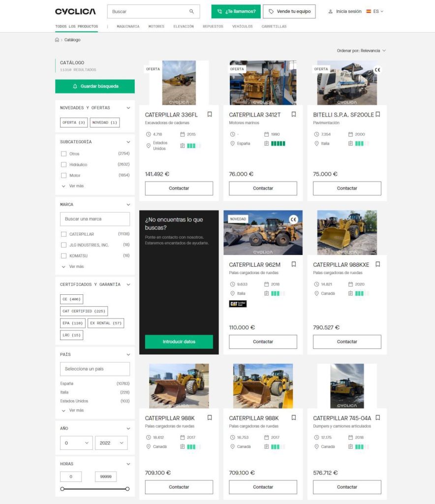The width and height of the screenshot is (435, 504).
Task: Click the CAT Certified logo on 962M card
Action: pos(238,304)
